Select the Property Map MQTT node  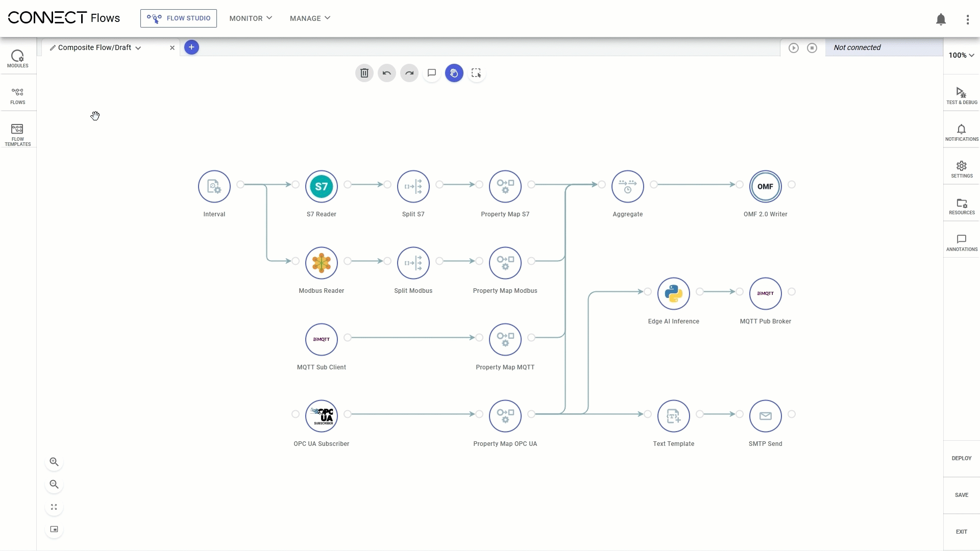505,340
